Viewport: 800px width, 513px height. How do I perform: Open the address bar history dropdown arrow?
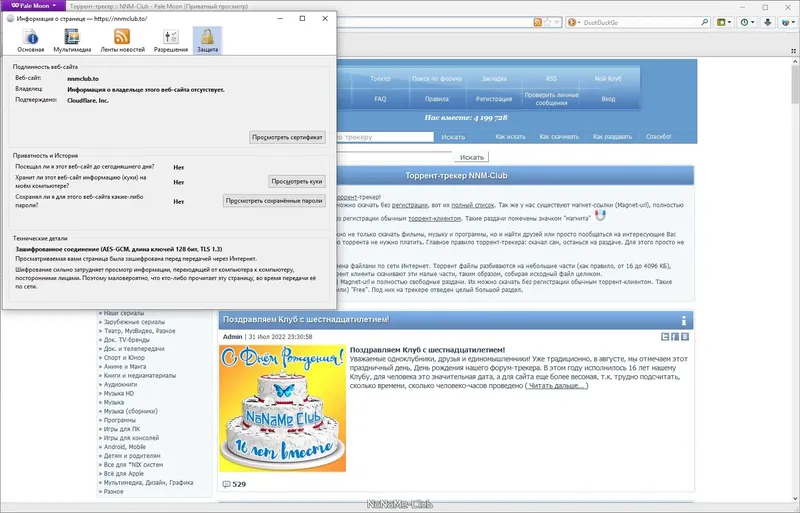557,22
